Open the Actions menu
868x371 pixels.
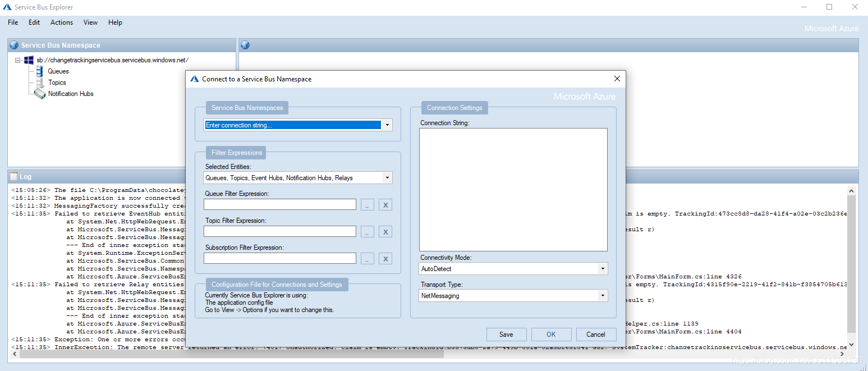point(62,22)
